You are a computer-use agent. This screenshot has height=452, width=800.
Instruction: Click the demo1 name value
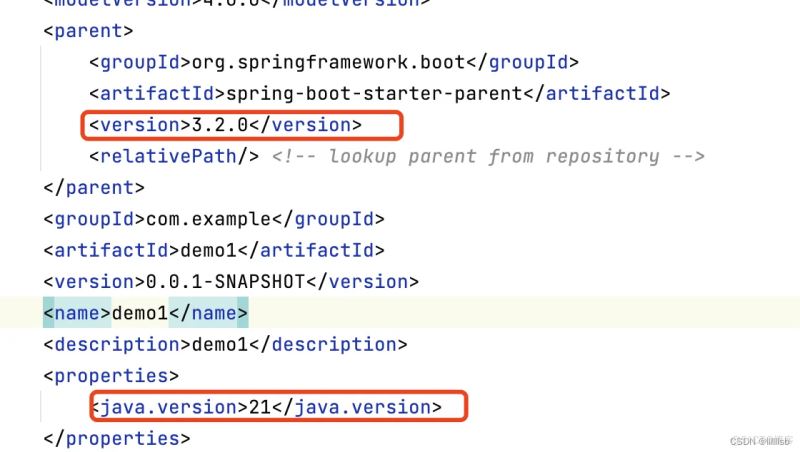(x=140, y=313)
